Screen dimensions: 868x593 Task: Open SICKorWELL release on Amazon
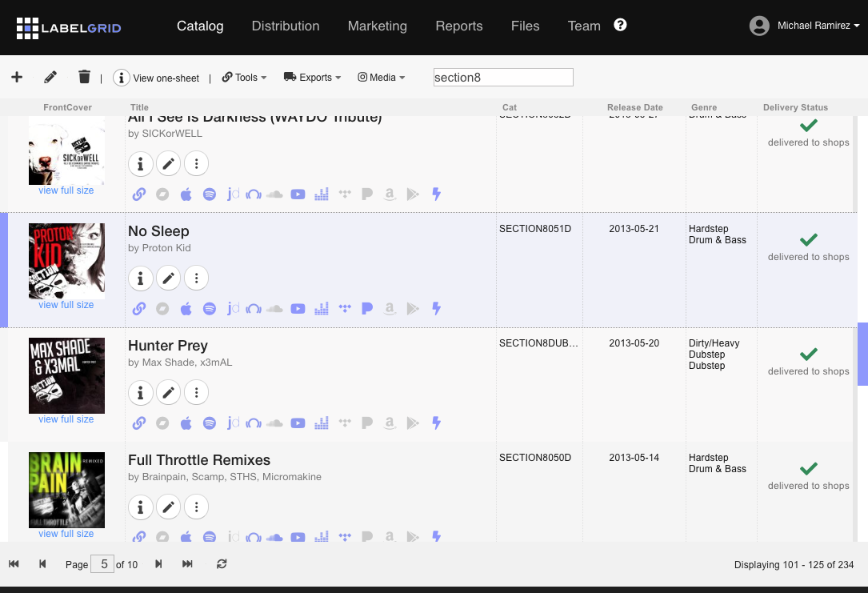[390, 194]
